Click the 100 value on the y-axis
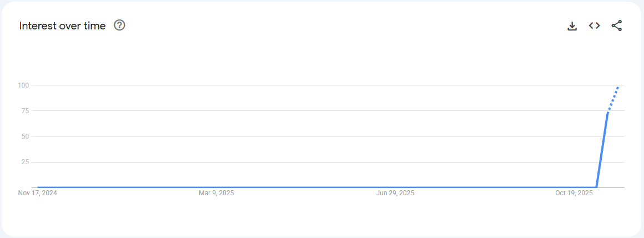The width and height of the screenshot is (644, 238). 23,85
